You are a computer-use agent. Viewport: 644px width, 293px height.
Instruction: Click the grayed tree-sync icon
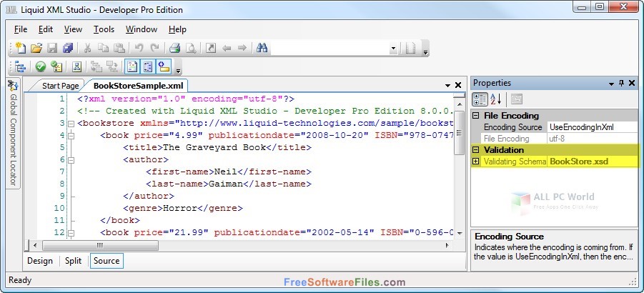pos(112,66)
